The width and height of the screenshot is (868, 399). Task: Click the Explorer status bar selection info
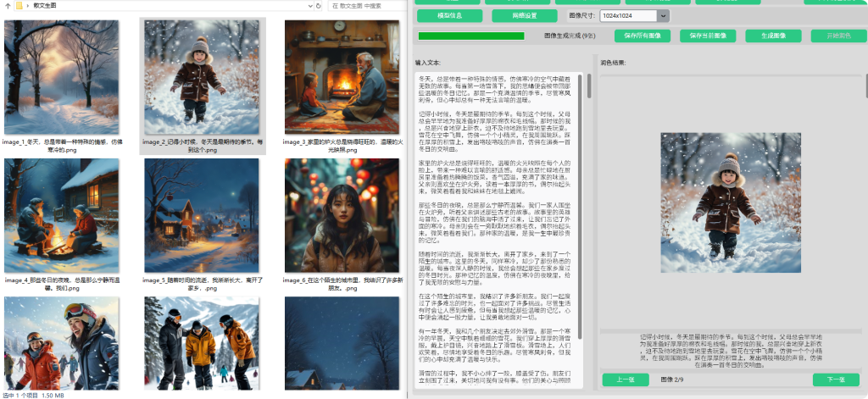tap(34, 395)
